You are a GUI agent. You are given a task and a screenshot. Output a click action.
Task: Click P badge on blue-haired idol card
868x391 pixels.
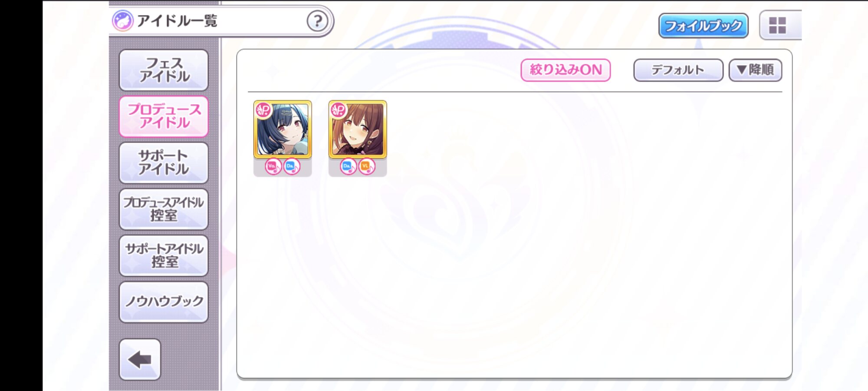(263, 110)
